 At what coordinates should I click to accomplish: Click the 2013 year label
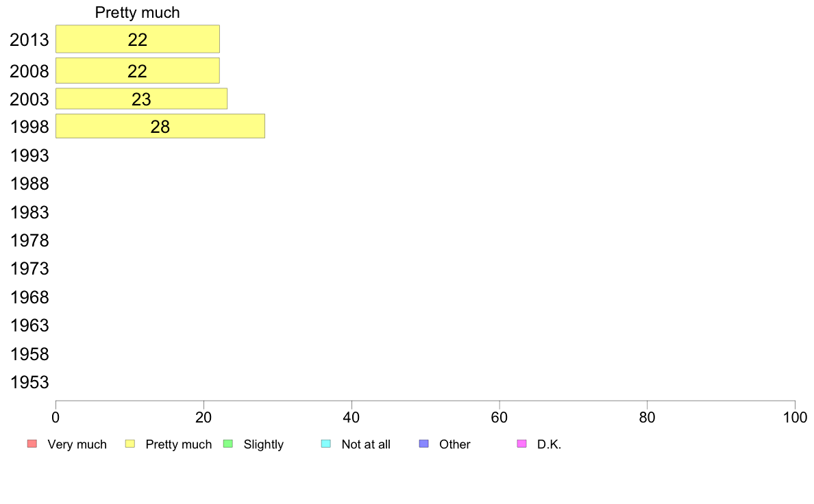coord(29,40)
